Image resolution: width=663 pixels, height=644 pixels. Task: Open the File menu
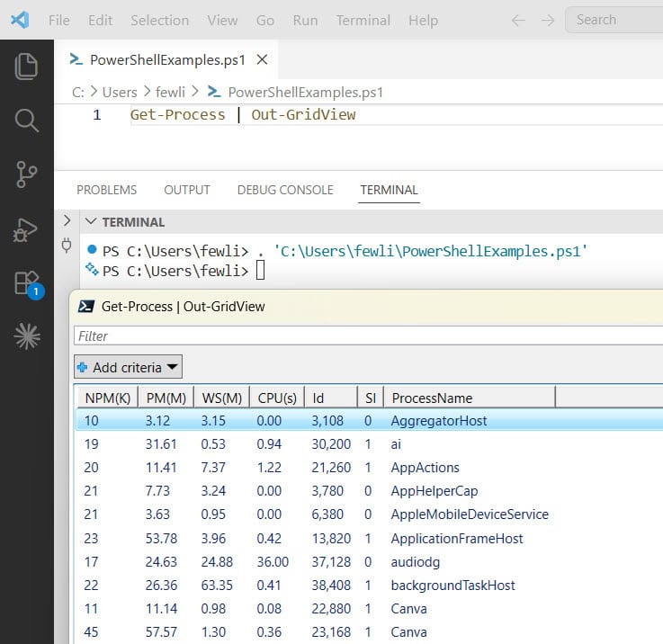(x=58, y=21)
